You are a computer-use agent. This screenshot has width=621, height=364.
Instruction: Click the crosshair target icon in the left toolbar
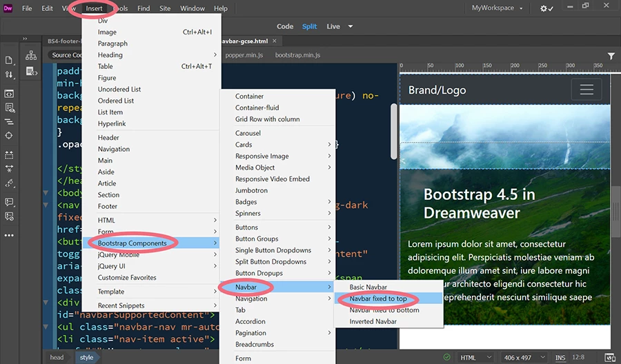[x=9, y=135]
